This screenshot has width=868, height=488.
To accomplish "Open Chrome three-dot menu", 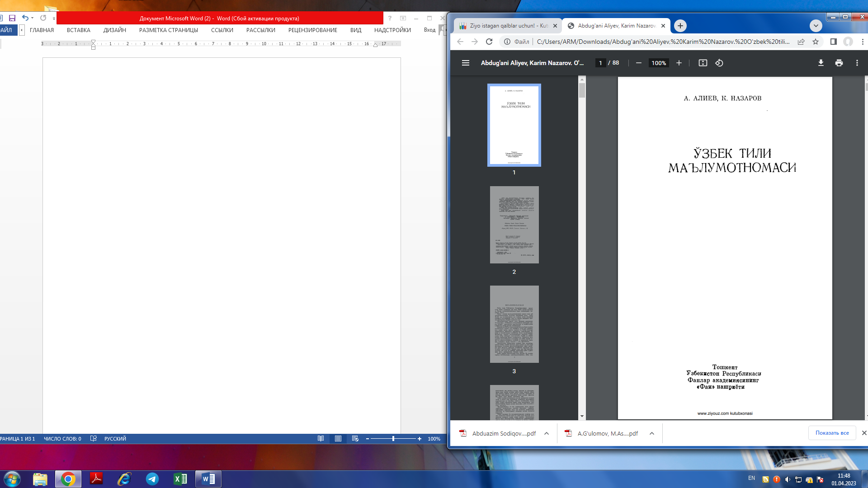I will point(863,42).
